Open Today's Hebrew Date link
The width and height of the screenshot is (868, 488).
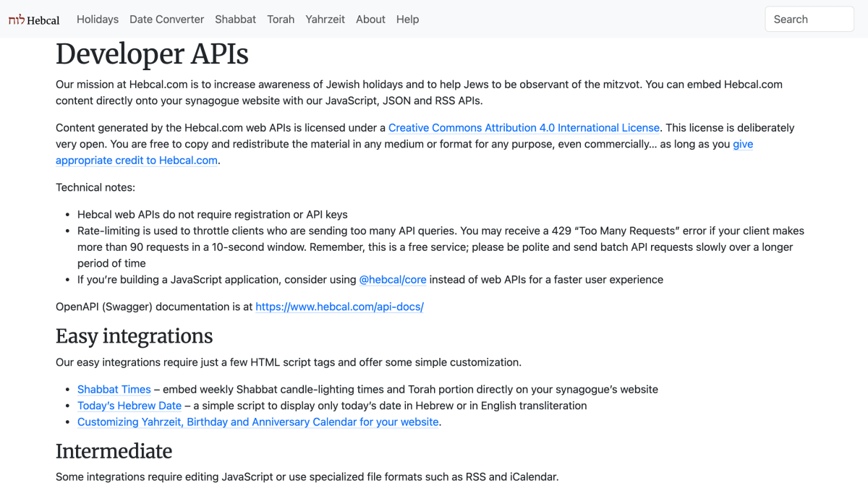[129, 406]
